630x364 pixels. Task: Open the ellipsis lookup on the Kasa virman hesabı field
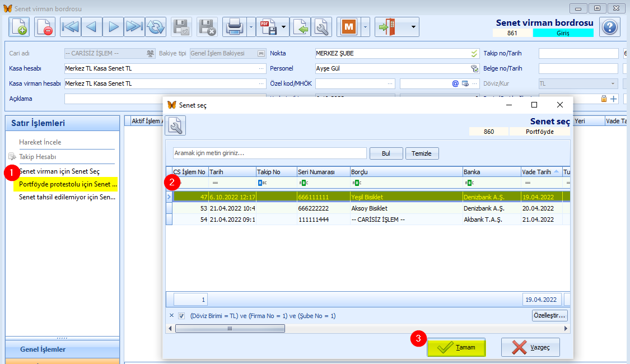[261, 83]
